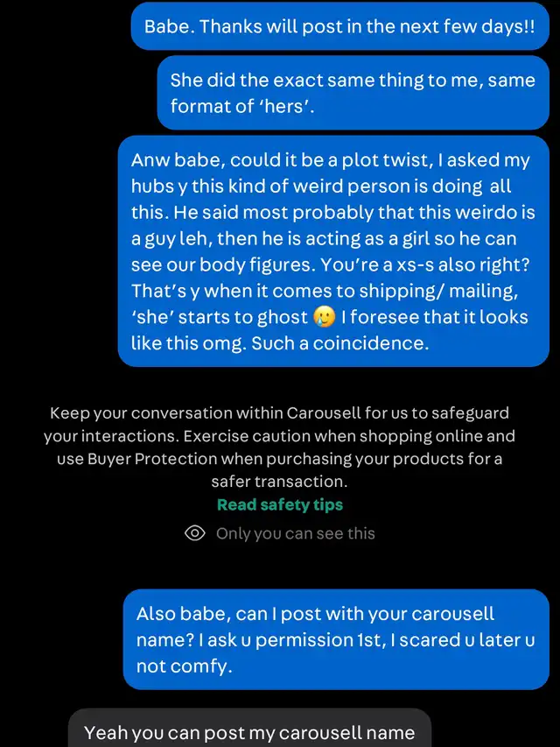Open the Read safety tips link
Screen dimensions: 560x747
tap(280, 504)
